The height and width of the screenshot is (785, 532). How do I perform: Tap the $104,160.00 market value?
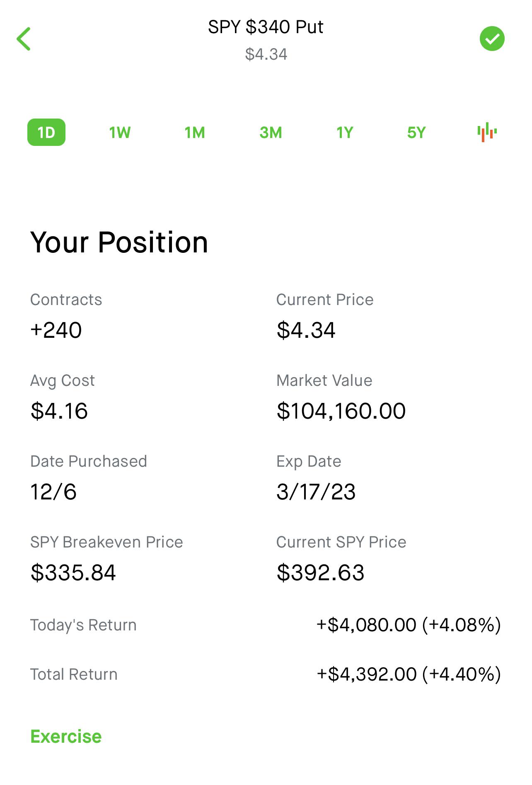[x=341, y=411]
